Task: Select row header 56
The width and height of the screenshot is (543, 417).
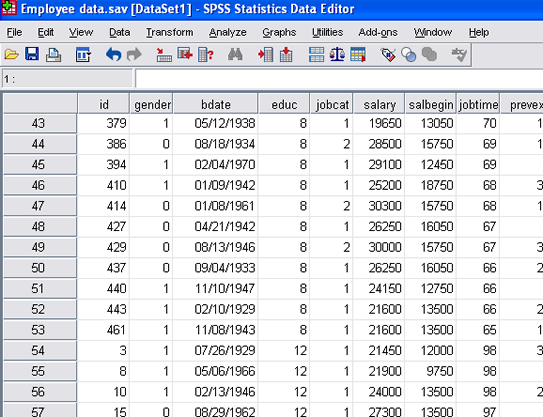Action: pos(40,392)
